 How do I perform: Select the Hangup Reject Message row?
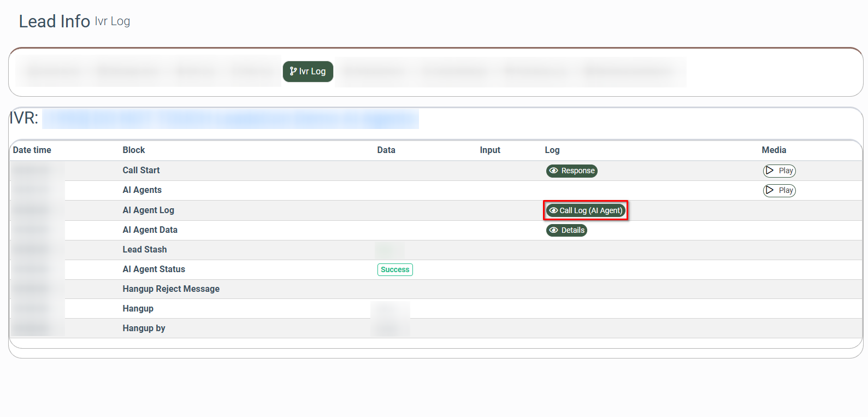point(171,289)
